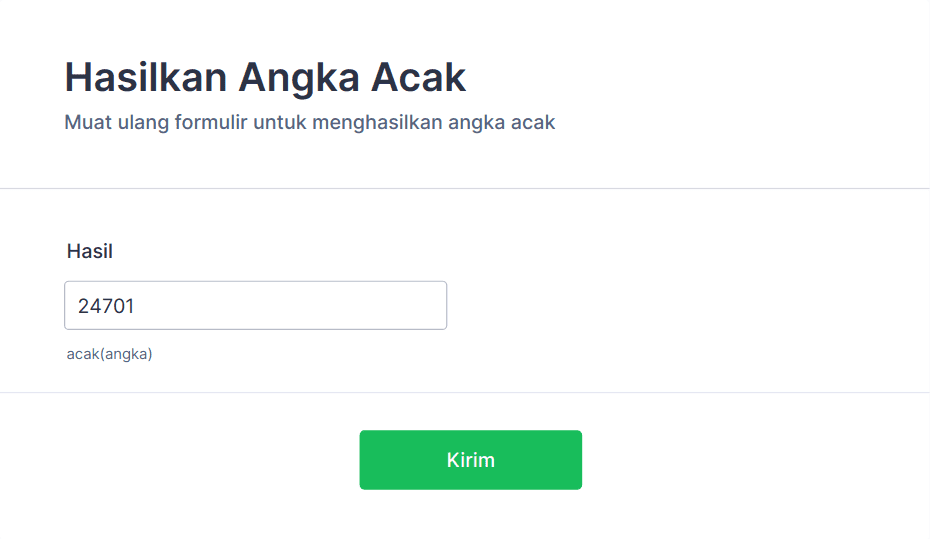Click the Hasilkan Angka Acak heading
This screenshot has width=930, height=539.
[x=265, y=77]
